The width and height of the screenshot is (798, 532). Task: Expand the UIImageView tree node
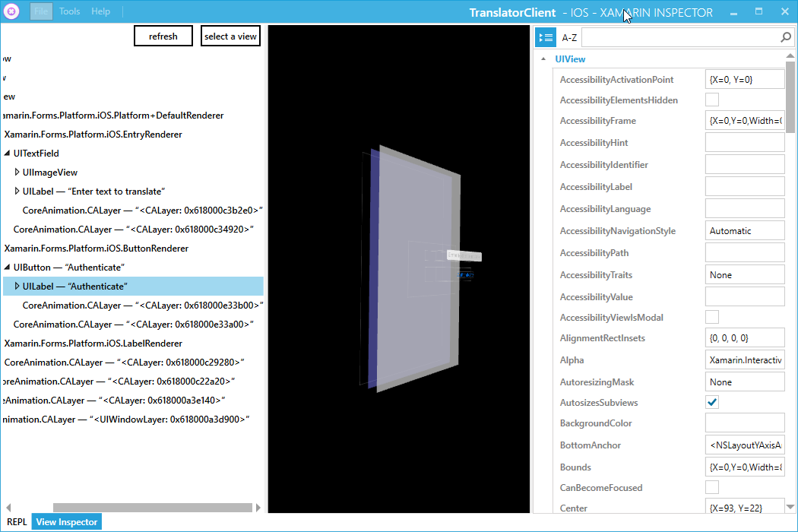17,172
